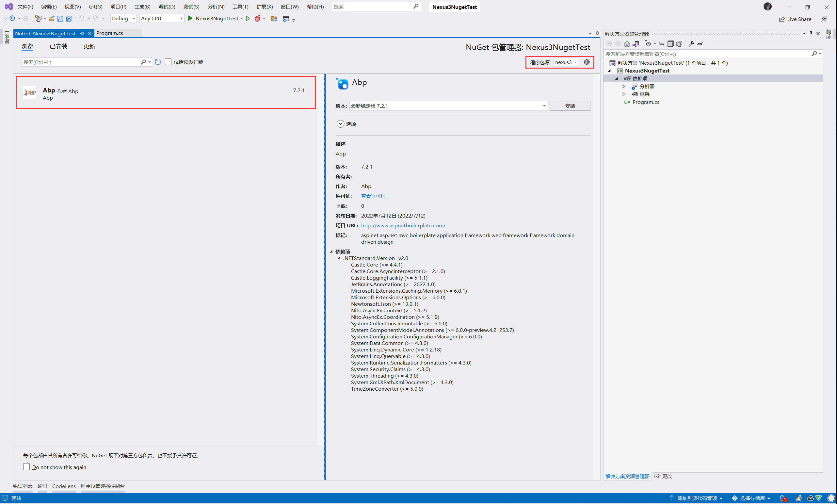Image resolution: width=837 pixels, height=504 pixels.
Task: Click the New Project icon in toolbar
Action: click(x=38, y=18)
